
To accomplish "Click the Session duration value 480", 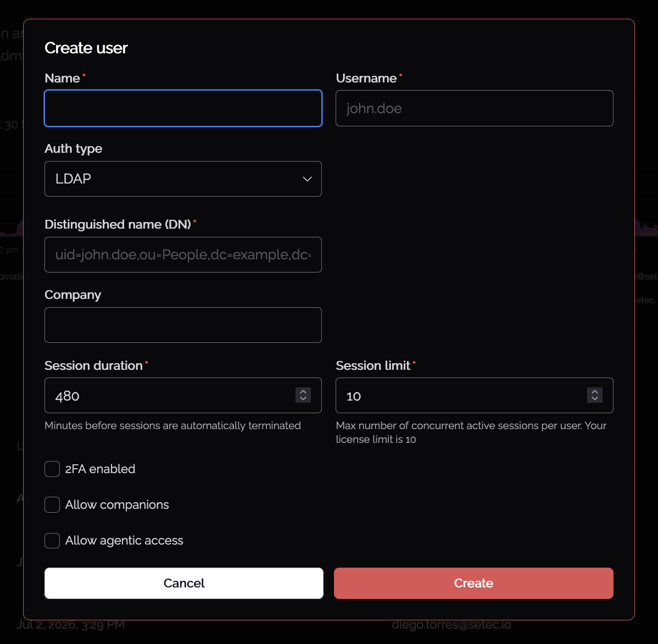I will point(67,396).
